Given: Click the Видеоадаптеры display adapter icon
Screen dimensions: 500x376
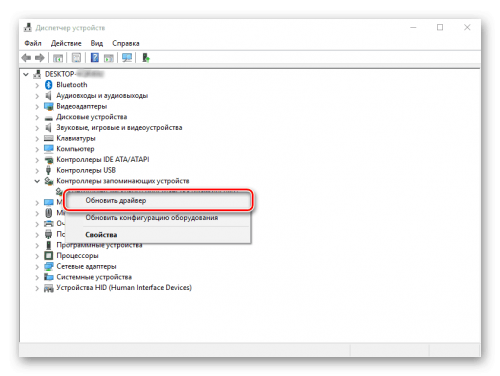Looking at the screenshot, I should [x=49, y=106].
